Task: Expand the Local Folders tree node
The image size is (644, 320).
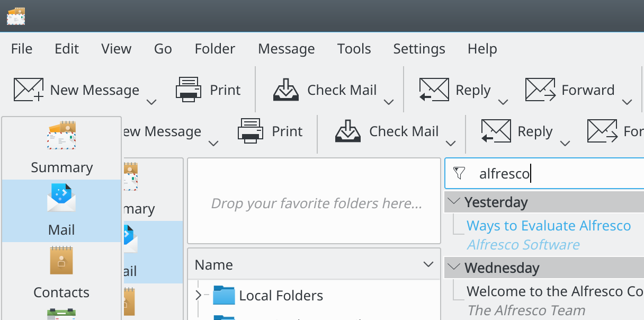Action: [199, 295]
